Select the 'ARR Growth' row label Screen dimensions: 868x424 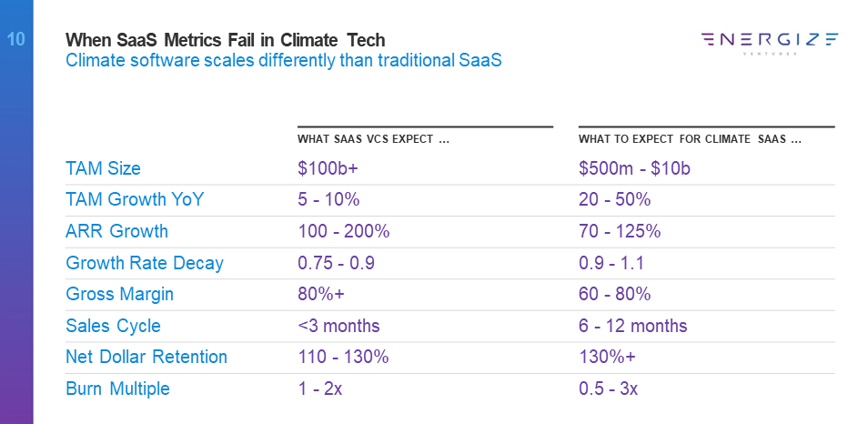(x=116, y=232)
